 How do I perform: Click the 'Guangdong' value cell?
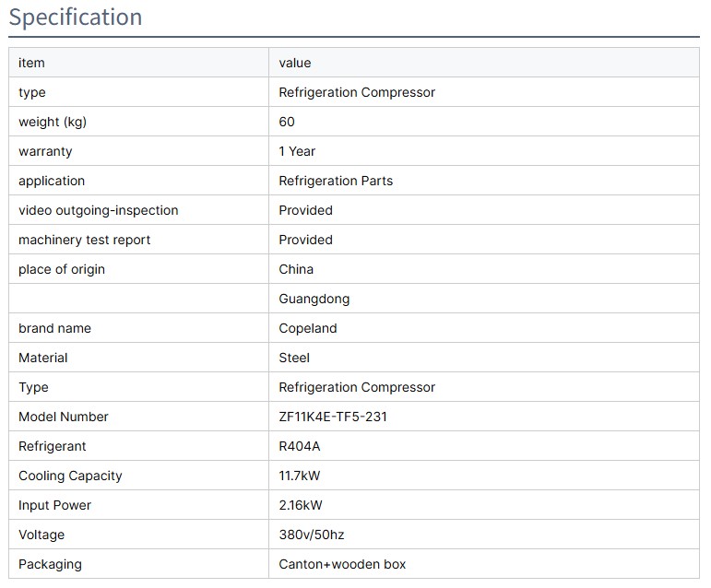(314, 299)
